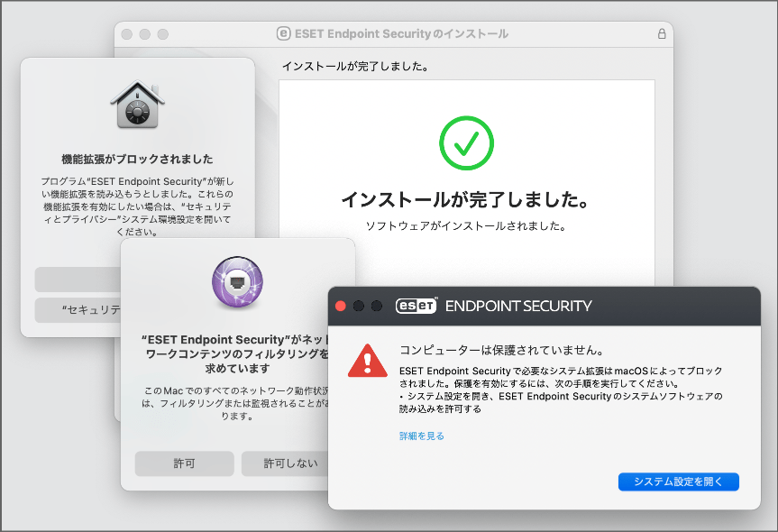Open システム設定を開く in the ESET alert
The image size is (778, 532).
coord(678,482)
